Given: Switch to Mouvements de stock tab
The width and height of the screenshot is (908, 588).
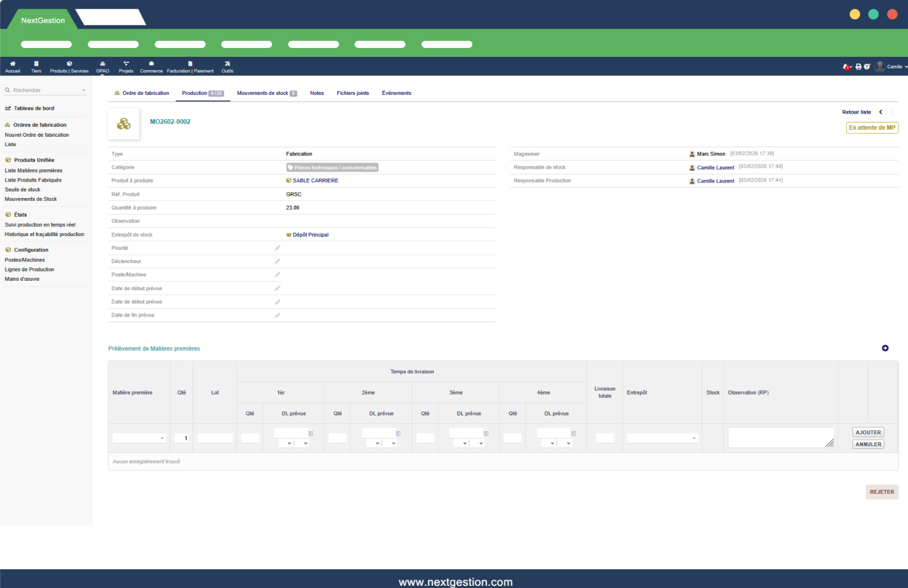Looking at the screenshot, I should coord(266,93).
